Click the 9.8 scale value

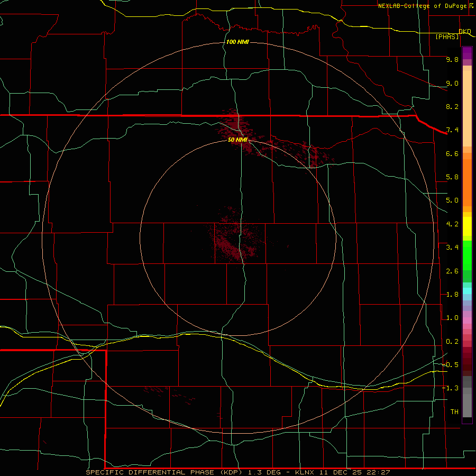(452, 59)
